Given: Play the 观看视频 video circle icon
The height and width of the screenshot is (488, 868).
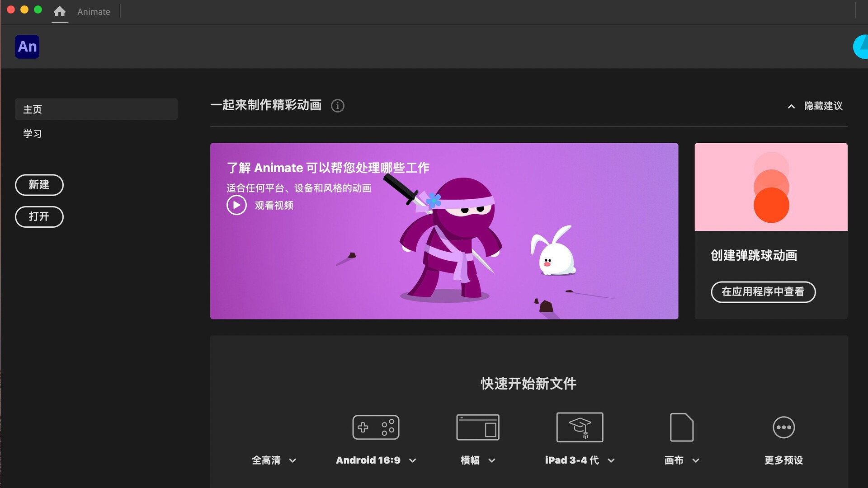Looking at the screenshot, I should 236,205.
